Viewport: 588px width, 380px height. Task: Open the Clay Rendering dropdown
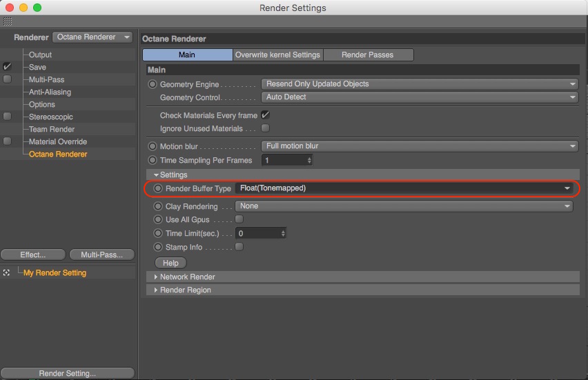point(404,206)
